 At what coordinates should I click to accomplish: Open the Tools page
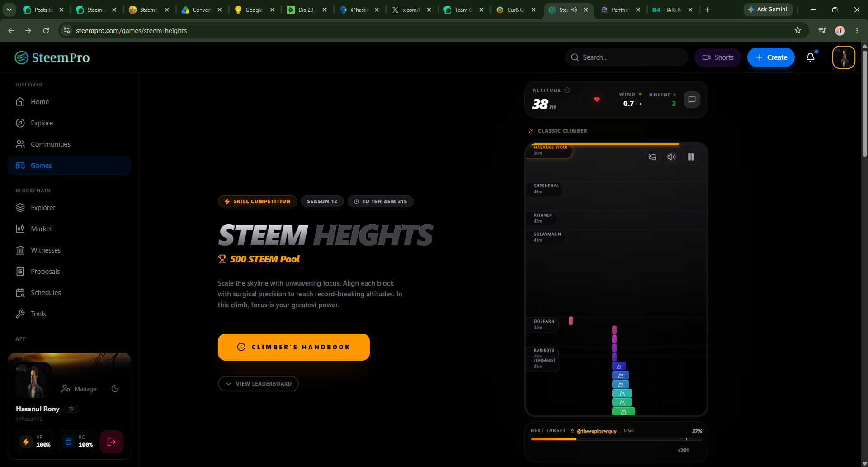coord(69,314)
